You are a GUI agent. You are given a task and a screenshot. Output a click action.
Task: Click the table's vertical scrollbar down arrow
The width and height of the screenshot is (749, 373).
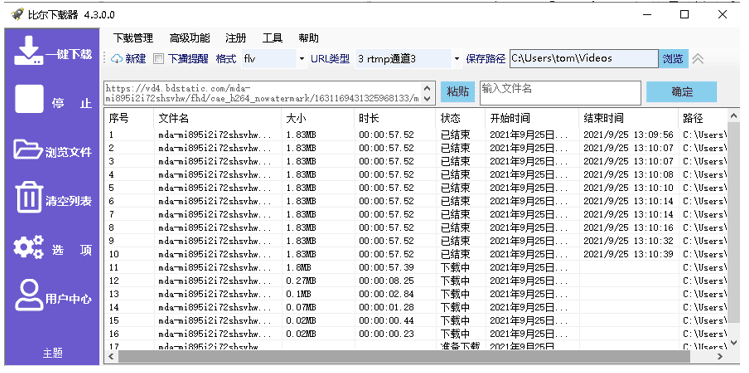pyautogui.click(x=734, y=342)
